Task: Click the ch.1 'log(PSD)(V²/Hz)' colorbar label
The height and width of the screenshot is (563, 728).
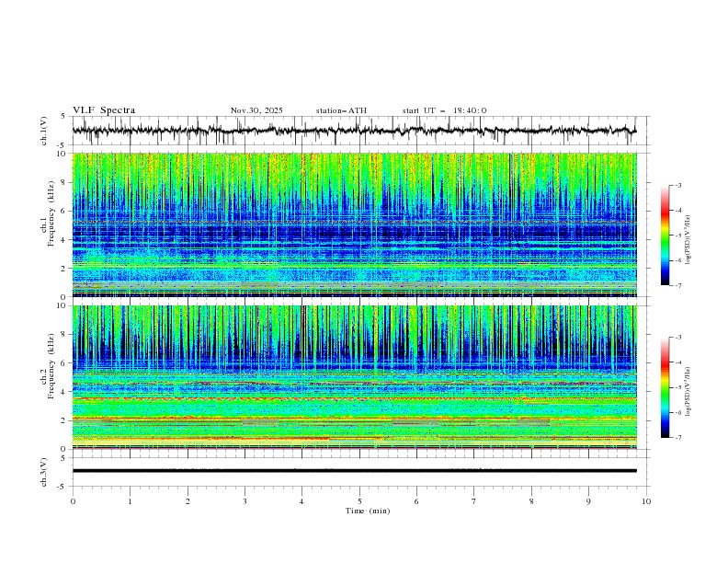Action: click(x=688, y=240)
